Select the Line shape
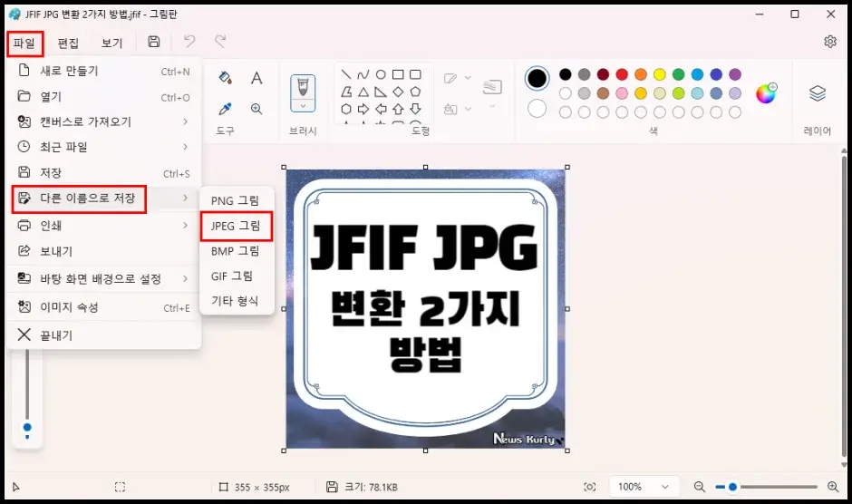 click(x=346, y=74)
